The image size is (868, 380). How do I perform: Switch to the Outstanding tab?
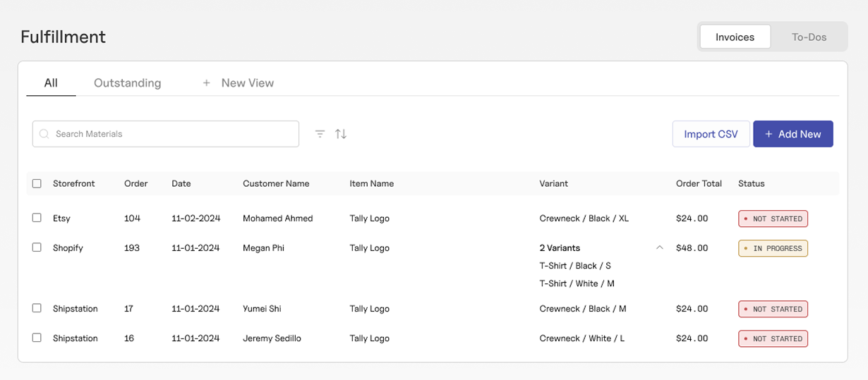click(x=127, y=83)
